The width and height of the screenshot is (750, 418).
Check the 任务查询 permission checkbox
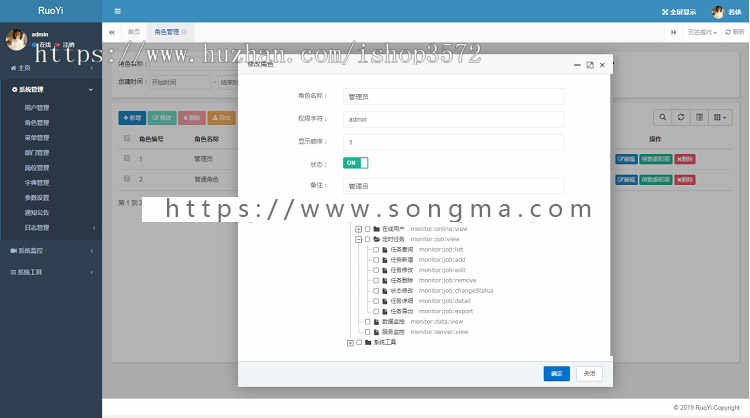pos(376,250)
